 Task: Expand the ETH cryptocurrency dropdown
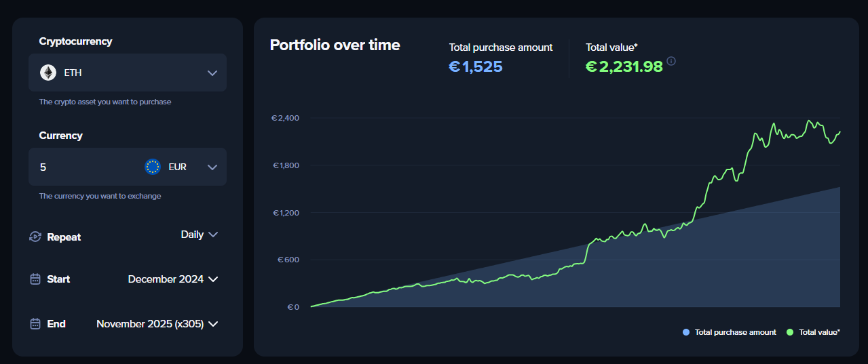[212, 73]
